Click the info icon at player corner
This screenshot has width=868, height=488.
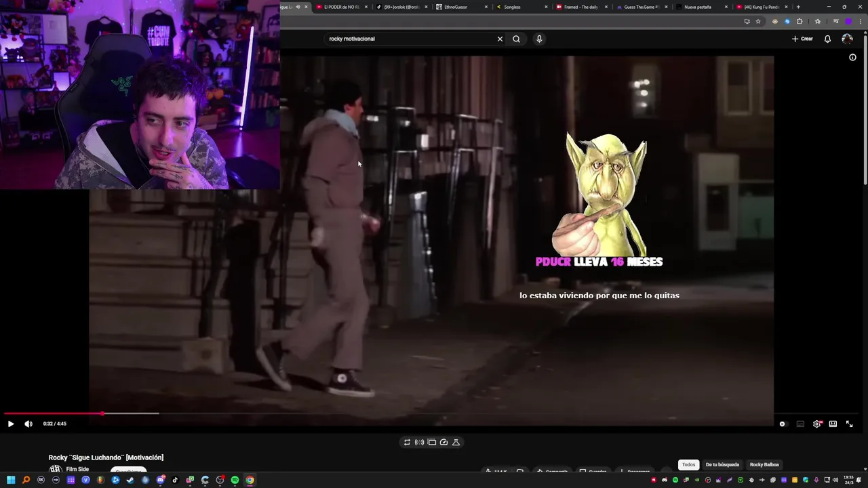pos(852,58)
